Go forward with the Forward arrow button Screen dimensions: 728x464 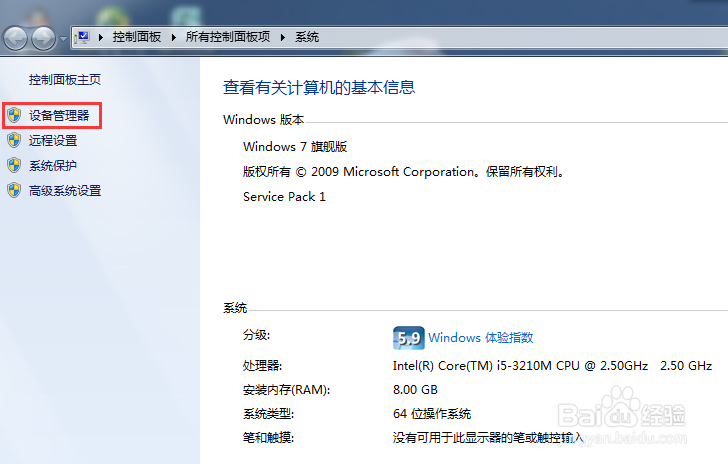pyautogui.click(x=43, y=38)
